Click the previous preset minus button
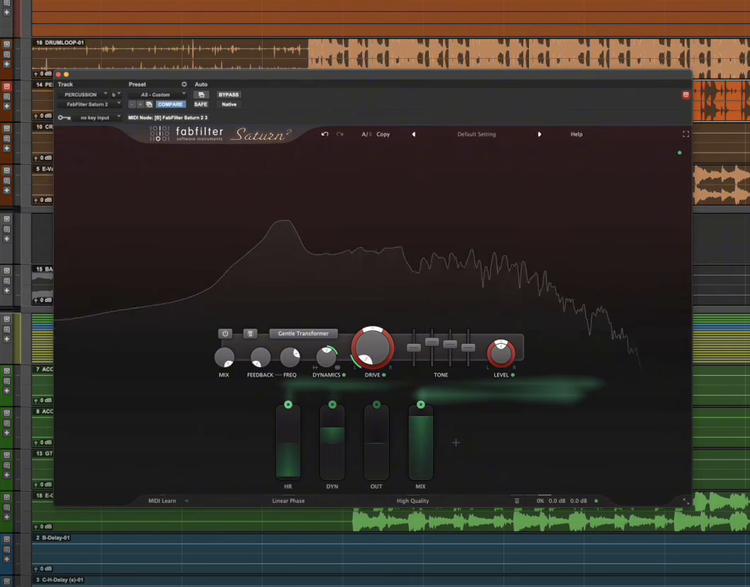The width and height of the screenshot is (750, 587). [x=132, y=104]
